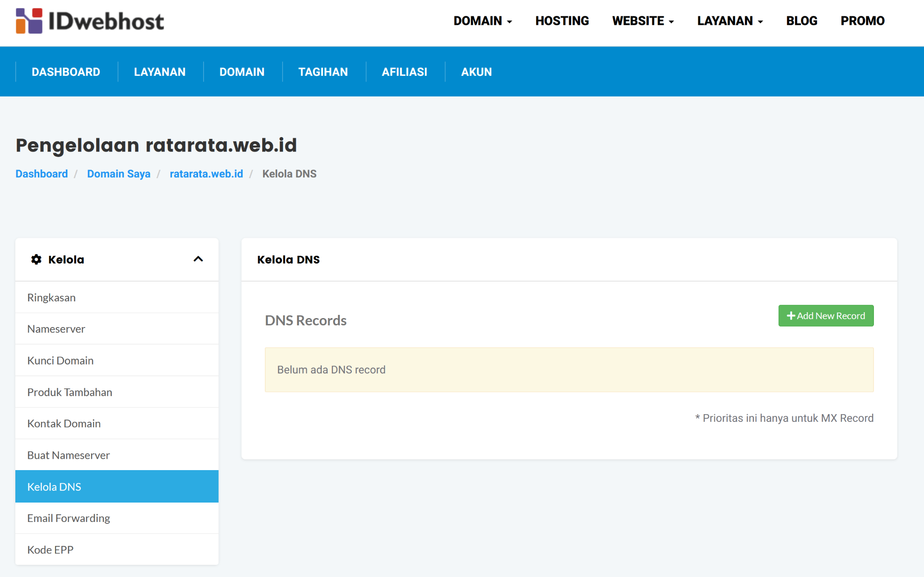Switch to DASHBOARD tab in blue bar
The height and width of the screenshot is (577, 924).
point(66,72)
